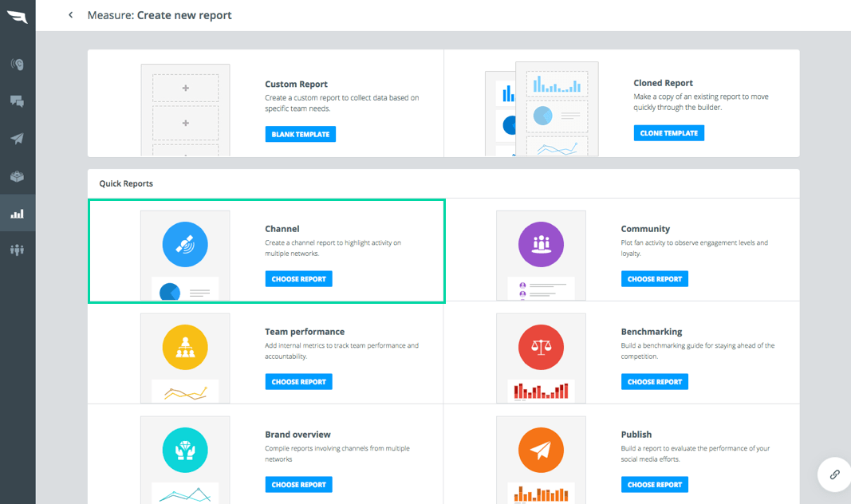Screen dimensions: 851x504
Task: Click 'Add internal metrics' description text
Action: pos(341,351)
